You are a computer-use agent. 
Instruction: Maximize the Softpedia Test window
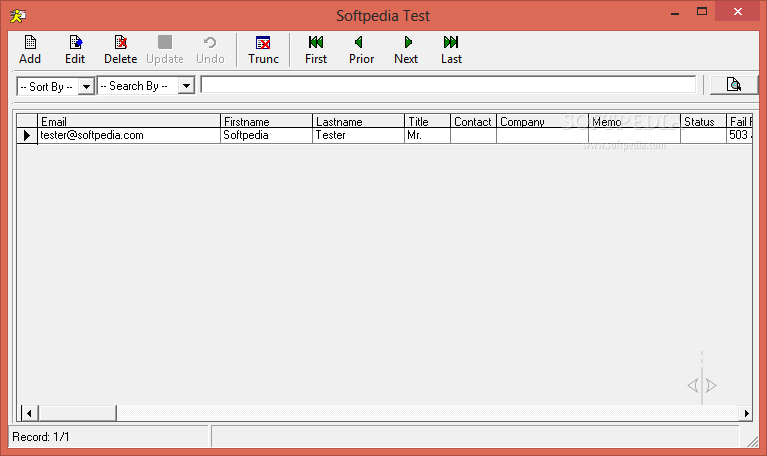[702, 12]
